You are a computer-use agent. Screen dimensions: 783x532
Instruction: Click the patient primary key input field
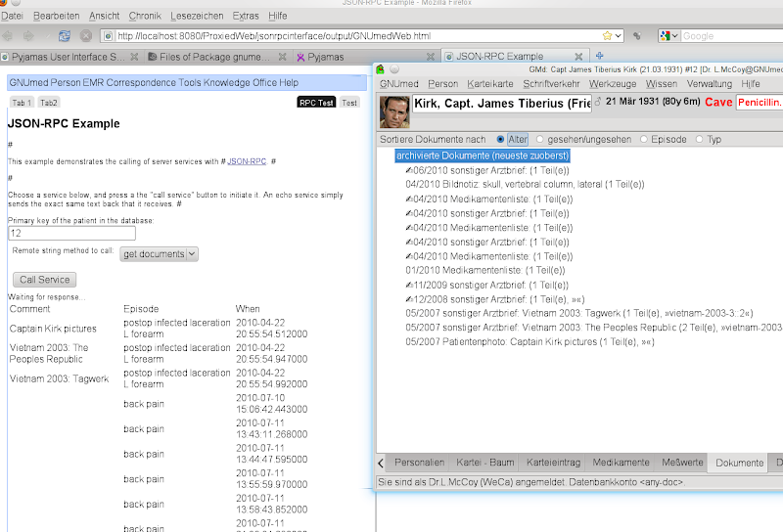click(71, 234)
